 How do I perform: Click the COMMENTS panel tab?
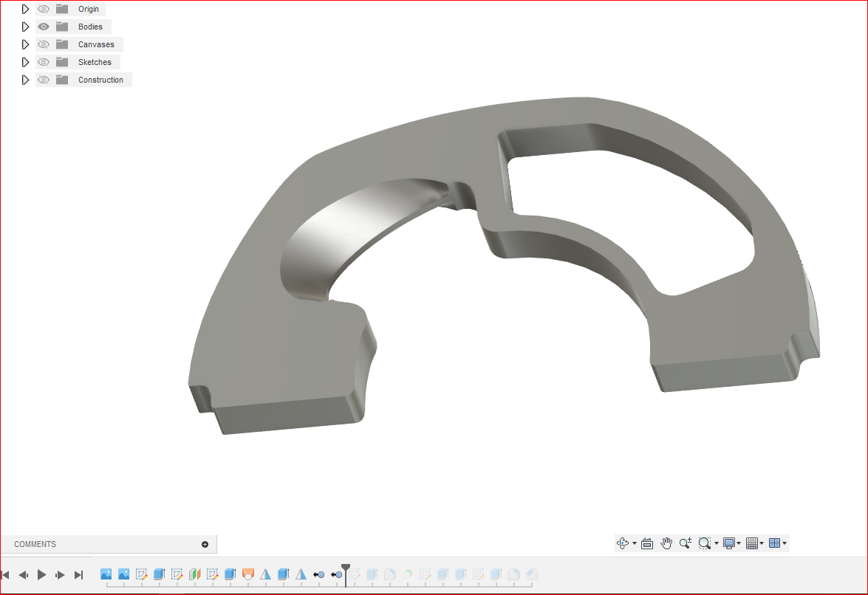tap(35, 544)
